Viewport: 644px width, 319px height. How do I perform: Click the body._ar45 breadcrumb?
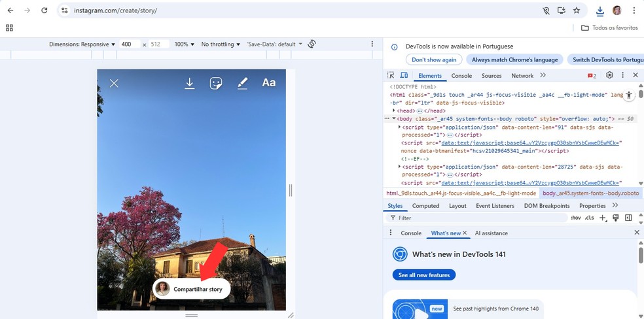590,193
